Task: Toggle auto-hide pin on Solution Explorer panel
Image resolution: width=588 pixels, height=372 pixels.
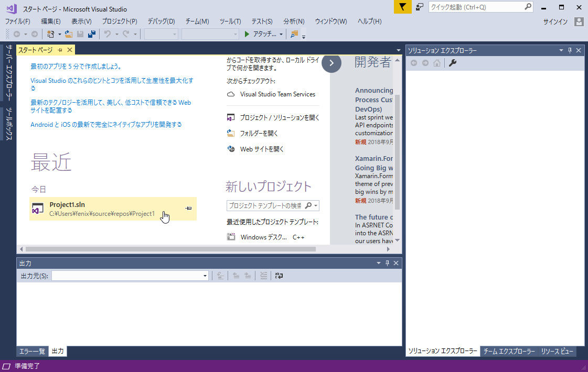Action: pyautogui.click(x=570, y=50)
